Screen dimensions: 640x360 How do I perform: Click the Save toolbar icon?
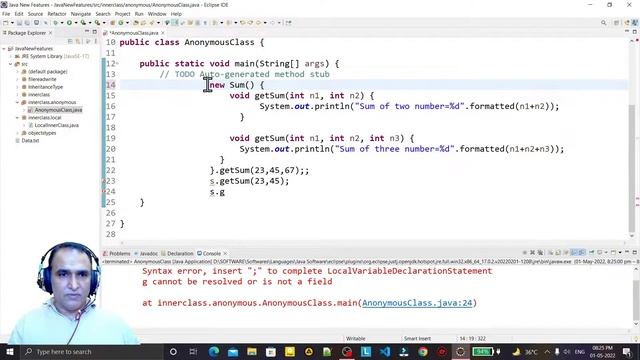(x=19, y=22)
